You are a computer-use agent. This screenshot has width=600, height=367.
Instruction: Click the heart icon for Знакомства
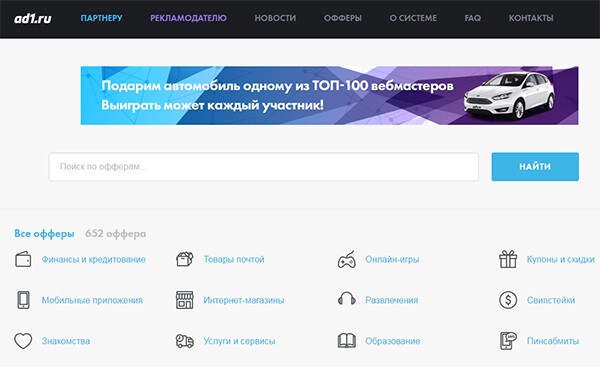(23, 341)
